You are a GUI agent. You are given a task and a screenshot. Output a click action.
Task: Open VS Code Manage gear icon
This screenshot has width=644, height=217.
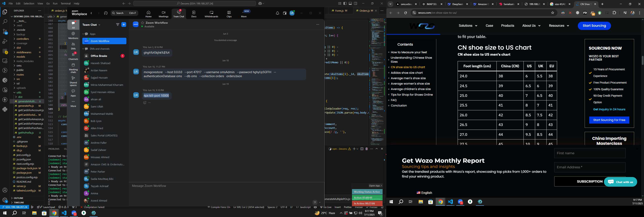click(5, 200)
